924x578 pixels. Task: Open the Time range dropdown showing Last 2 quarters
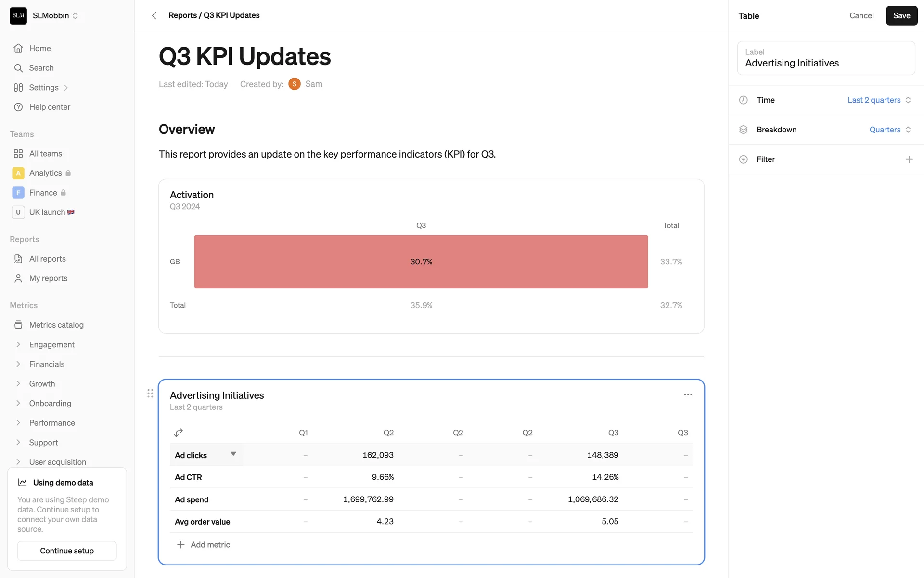tap(879, 100)
